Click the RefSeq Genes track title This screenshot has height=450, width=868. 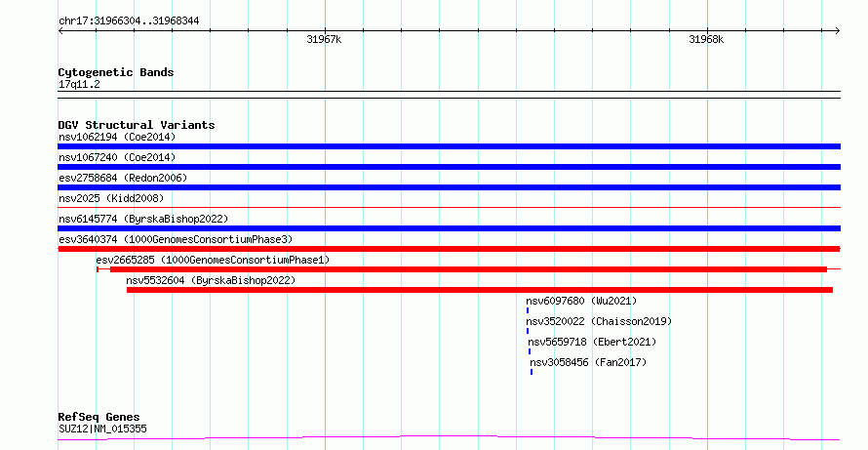point(99,417)
